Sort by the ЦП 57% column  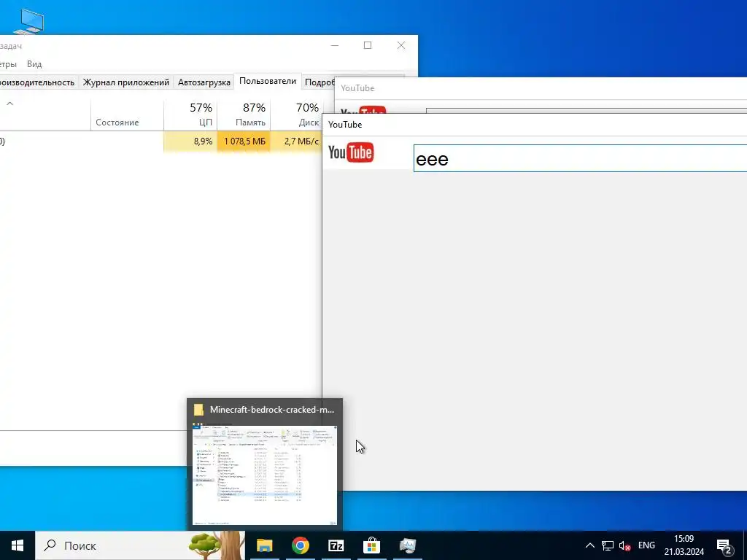pyautogui.click(x=190, y=114)
